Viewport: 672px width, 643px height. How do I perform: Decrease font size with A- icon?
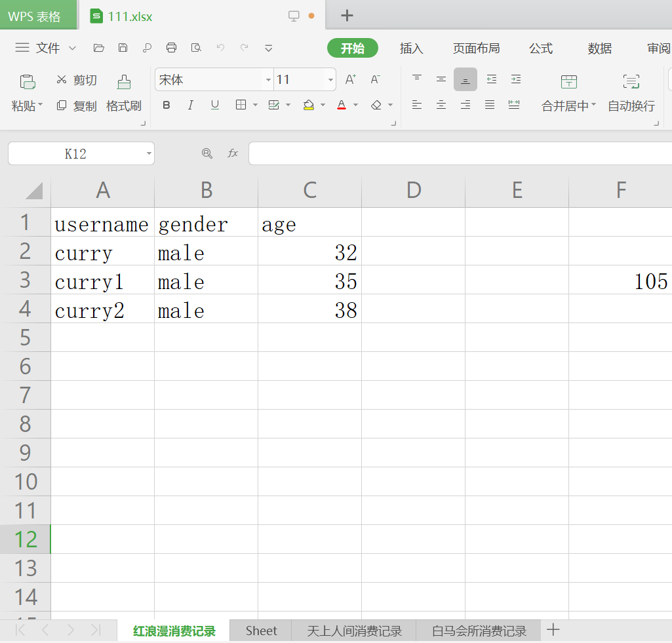tap(376, 80)
